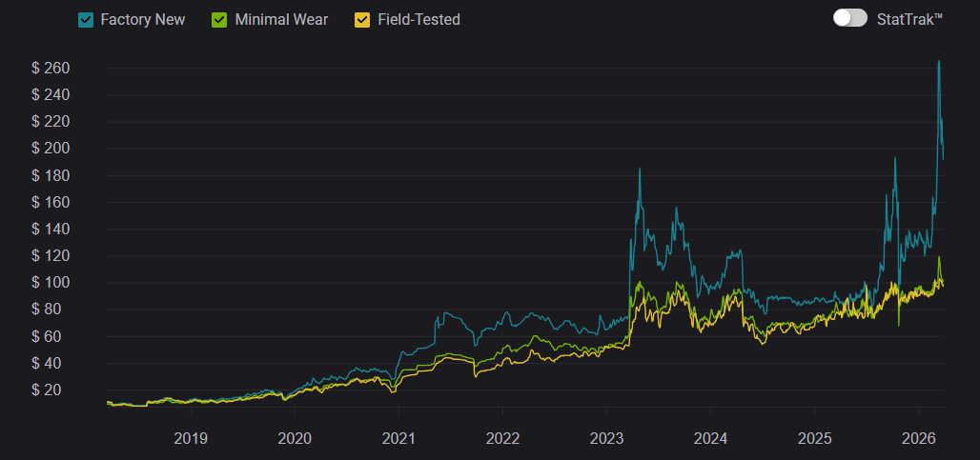
Task: Click the 2026 x-axis year label
Action: 918,438
